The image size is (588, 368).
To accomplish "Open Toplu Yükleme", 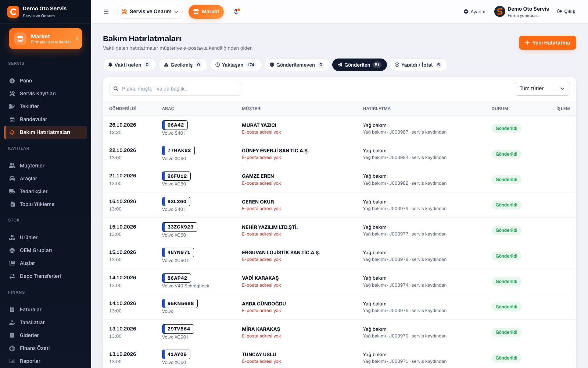I will [46, 204].
